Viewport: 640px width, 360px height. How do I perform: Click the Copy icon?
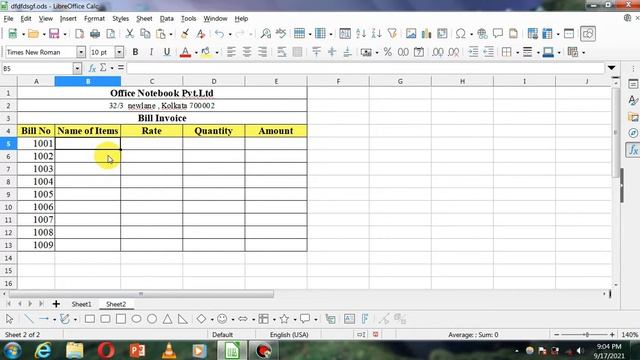click(145, 33)
